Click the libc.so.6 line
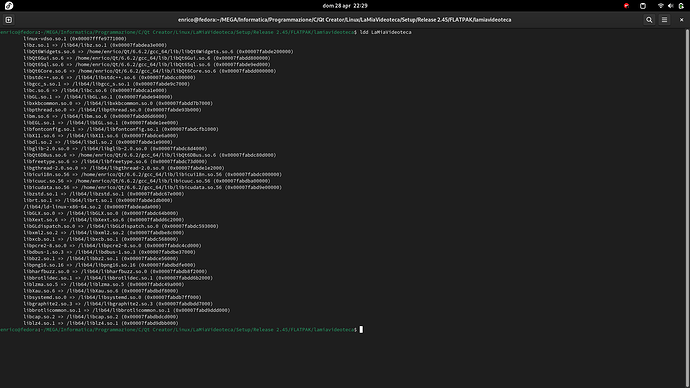 [95, 90]
